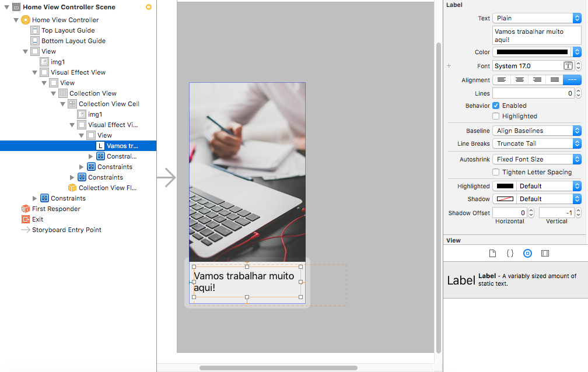Open the Media library tab

545,254
